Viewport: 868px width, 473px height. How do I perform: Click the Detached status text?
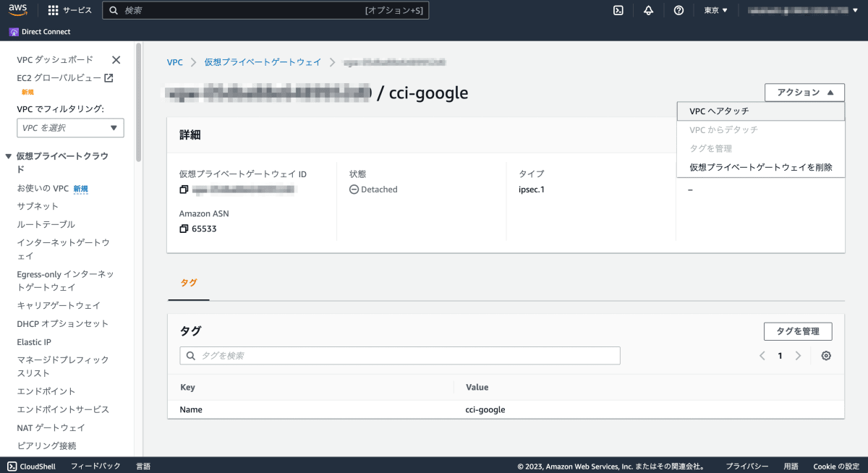(379, 189)
